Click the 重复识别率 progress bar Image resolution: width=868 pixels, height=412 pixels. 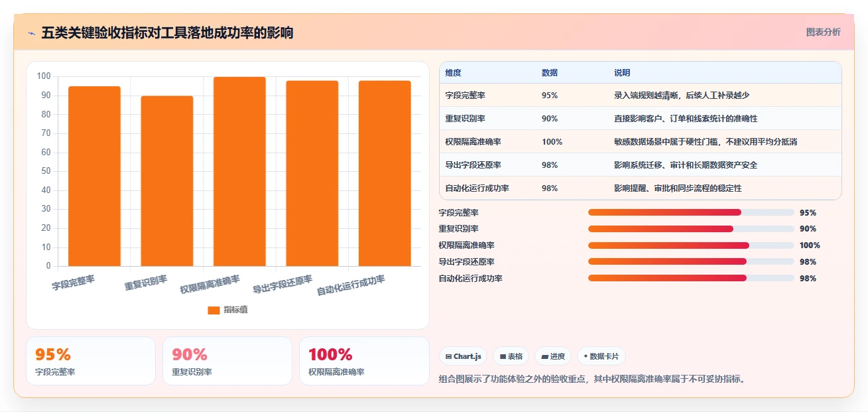pyautogui.click(x=691, y=229)
